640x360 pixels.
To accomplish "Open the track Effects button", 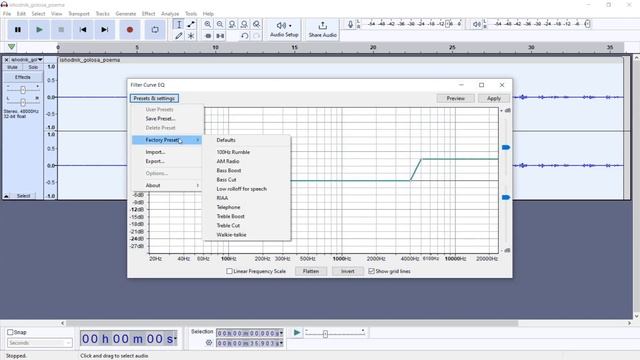I will point(23,77).
